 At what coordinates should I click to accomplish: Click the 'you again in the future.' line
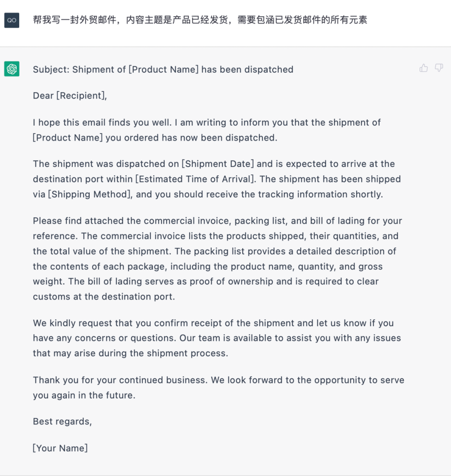click(84, 395)
